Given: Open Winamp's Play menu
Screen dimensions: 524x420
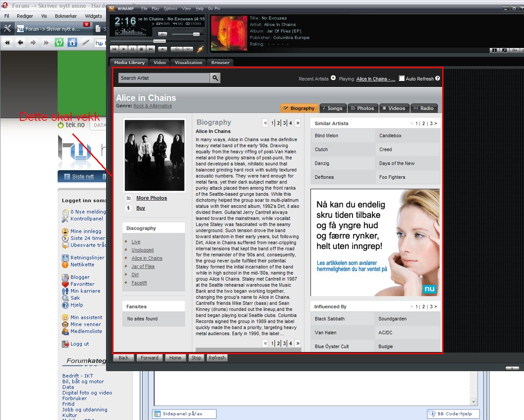Looking at the screenshot, I should point(155,9).
